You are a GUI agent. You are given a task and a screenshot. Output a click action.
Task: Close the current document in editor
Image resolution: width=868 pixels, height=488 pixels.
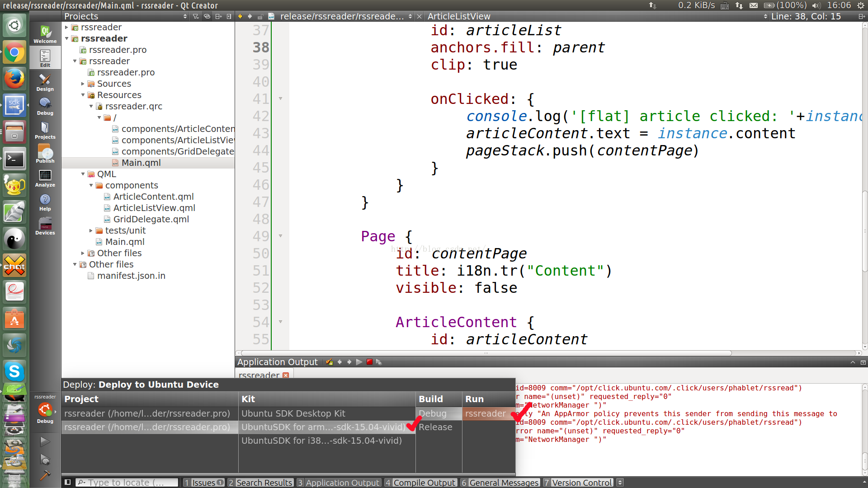point(419,16)
